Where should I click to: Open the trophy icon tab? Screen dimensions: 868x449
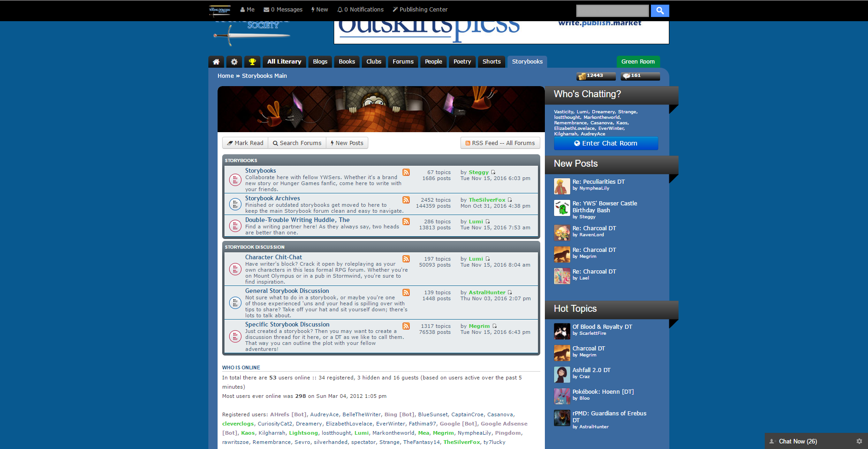click(252, 62)
